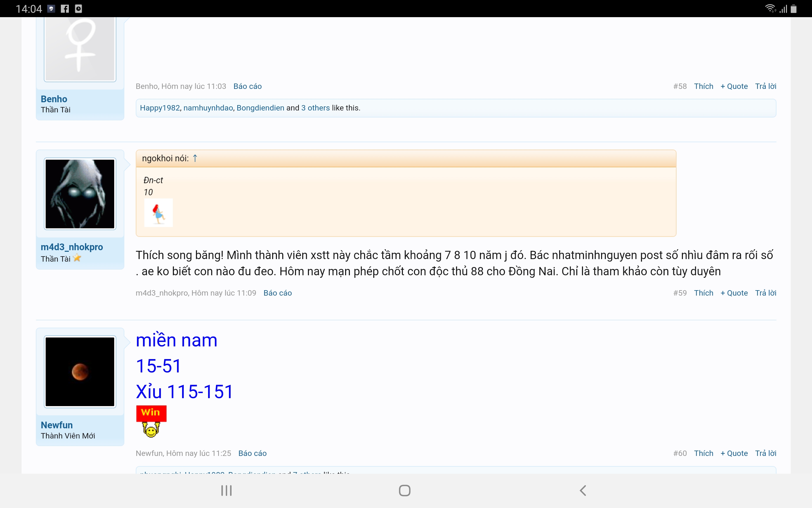Screen dimensions: 812x508
Task: Tap the Win smiley emoticon image
Action: pos(151,421)
